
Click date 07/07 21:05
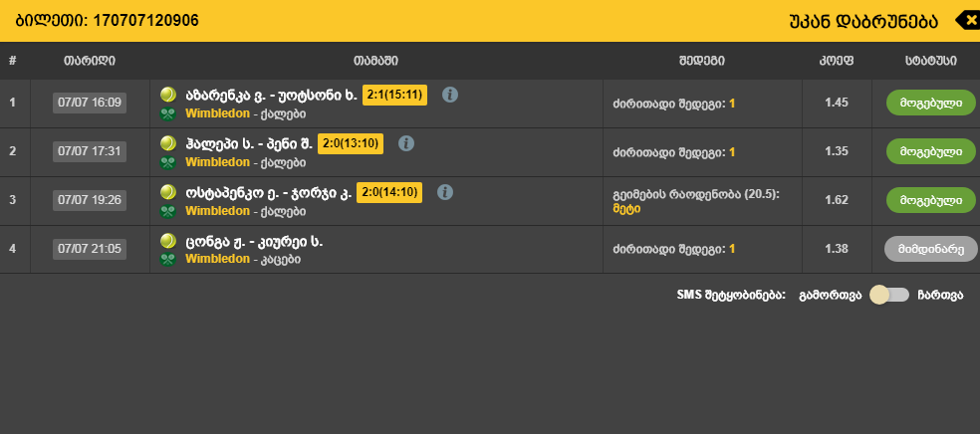click(x=90, y=249)
